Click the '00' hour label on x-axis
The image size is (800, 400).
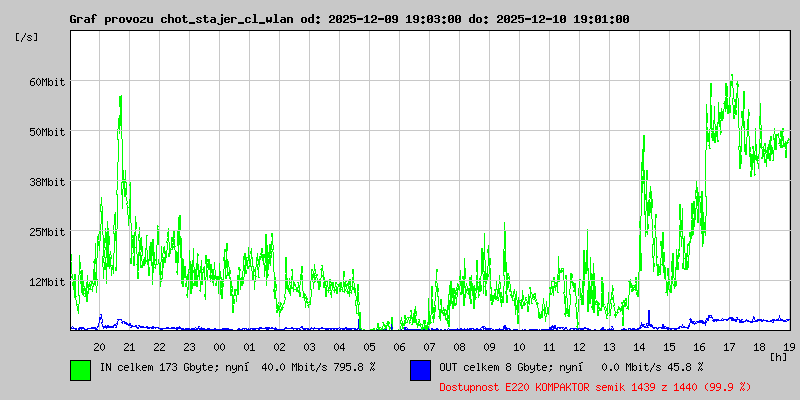click(x=219, y=347)
